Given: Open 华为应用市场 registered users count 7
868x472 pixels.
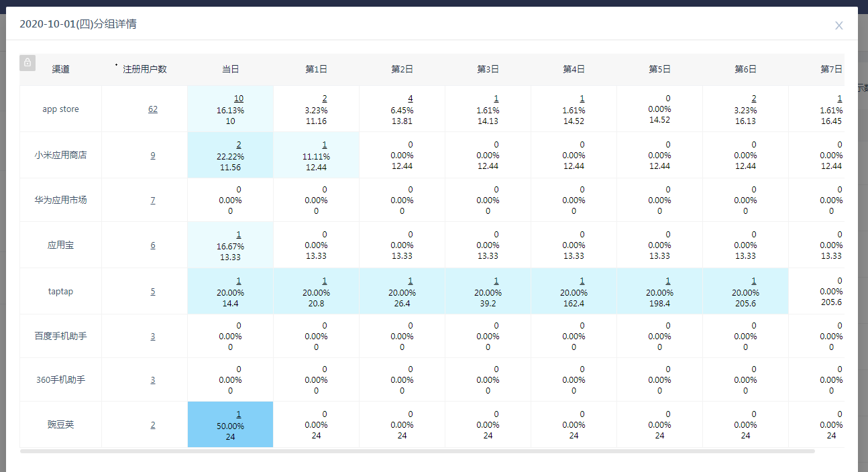Looking at the screenshot, I should [x=153, y=200].
